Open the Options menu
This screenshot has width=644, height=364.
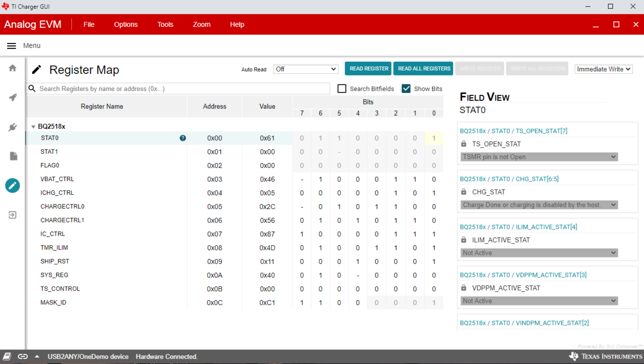126,24
